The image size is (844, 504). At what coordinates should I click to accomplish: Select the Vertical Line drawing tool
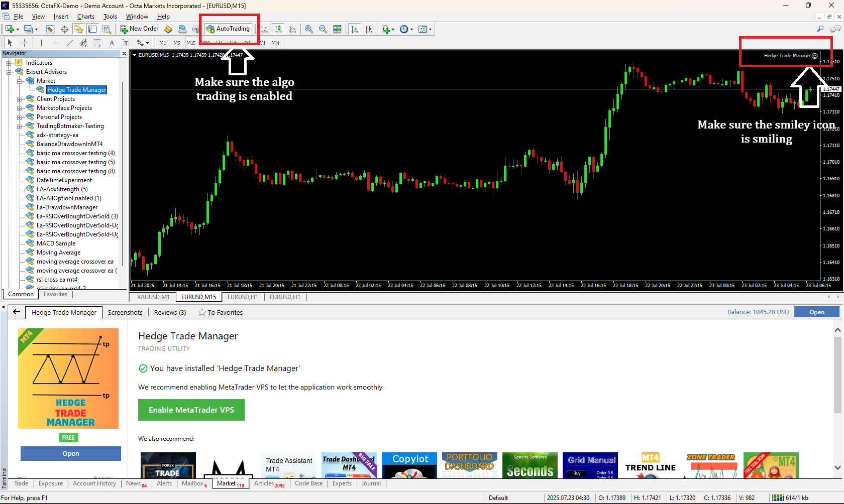coord(42,43)
